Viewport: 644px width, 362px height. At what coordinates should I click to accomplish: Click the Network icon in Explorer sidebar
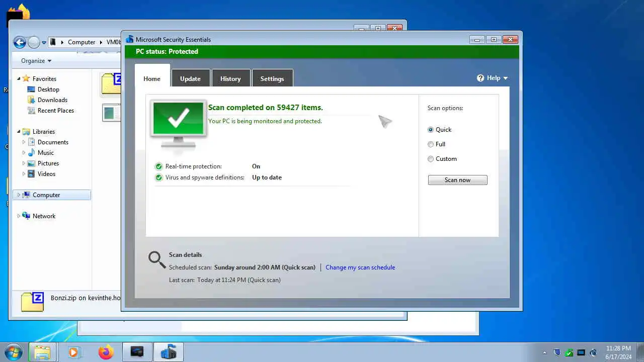click(26, 216)
